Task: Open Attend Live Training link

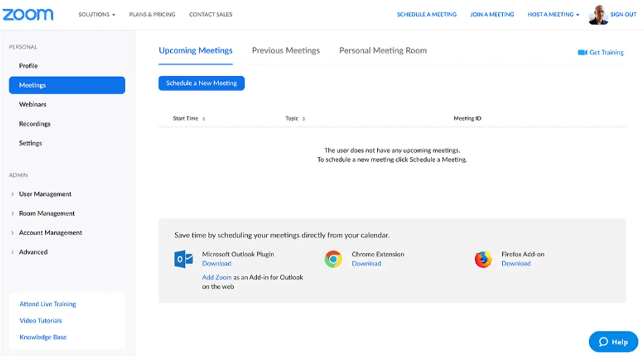Action: tap(47, 304)
